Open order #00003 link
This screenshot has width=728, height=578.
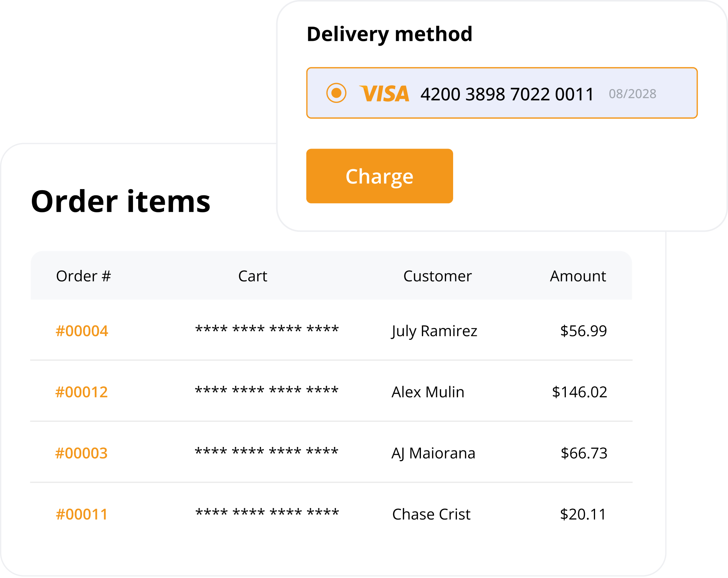82,453
